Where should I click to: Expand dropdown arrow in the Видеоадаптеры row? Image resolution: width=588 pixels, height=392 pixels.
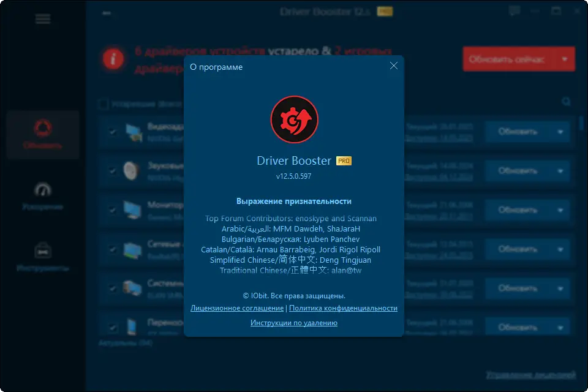click(560, 132)
